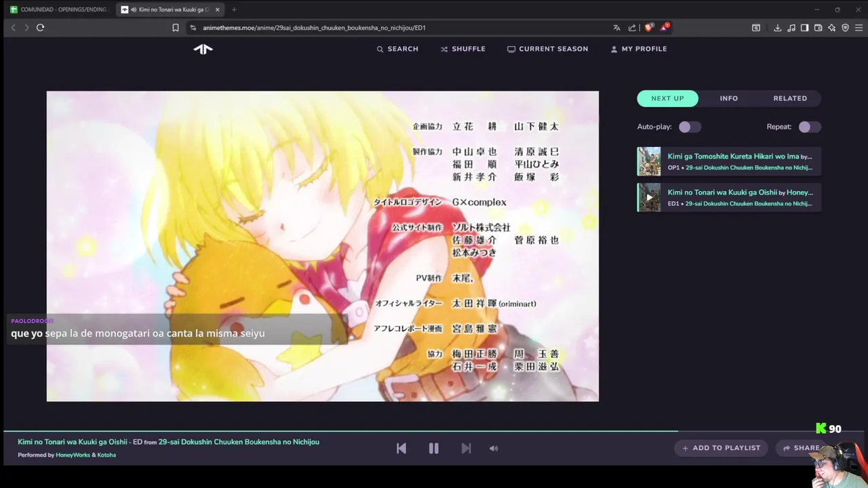
Task: Toggle the Repeat switch
Action: click(810, 127)
